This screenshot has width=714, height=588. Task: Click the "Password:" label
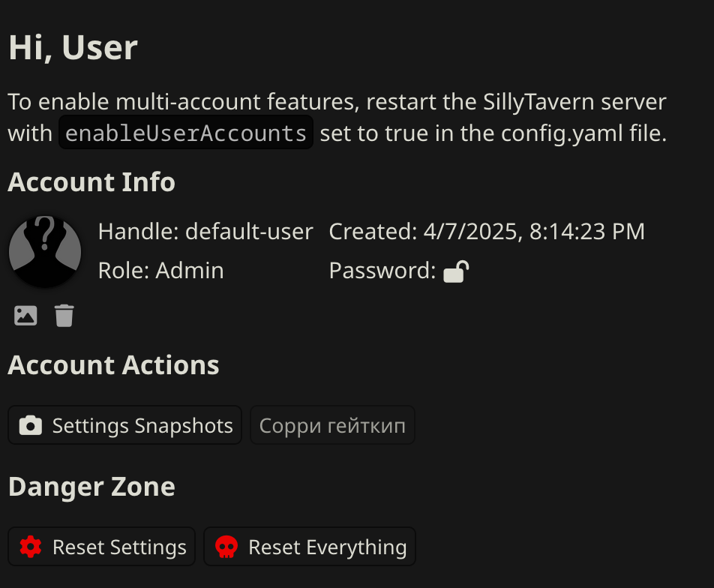pos(382,271)
